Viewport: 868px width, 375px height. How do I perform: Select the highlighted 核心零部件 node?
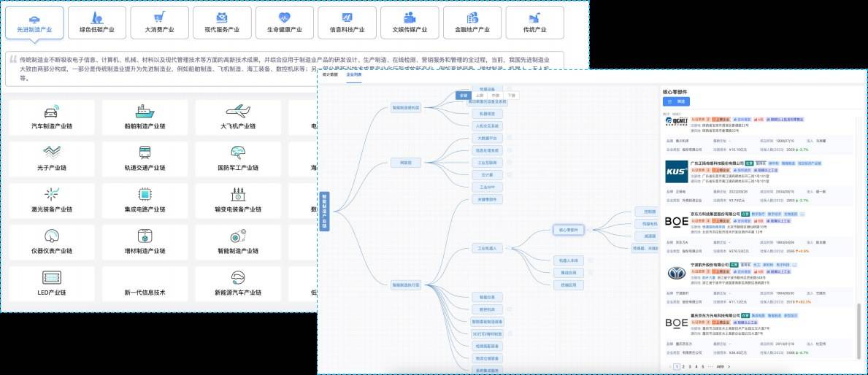569,230
